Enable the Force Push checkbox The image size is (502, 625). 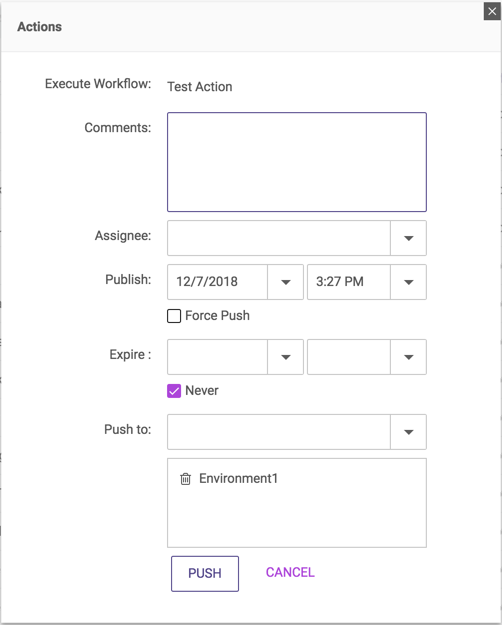(x=174, y=316)
